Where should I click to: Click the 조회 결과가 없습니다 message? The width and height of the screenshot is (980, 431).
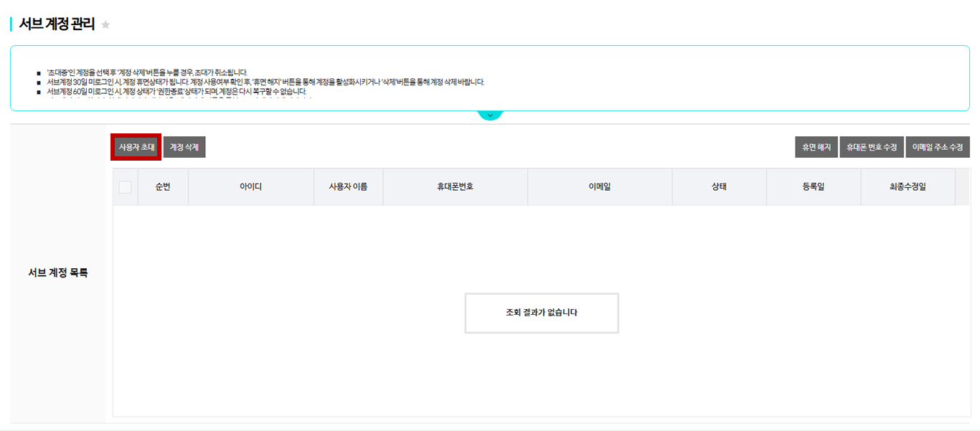coord(542,313)
